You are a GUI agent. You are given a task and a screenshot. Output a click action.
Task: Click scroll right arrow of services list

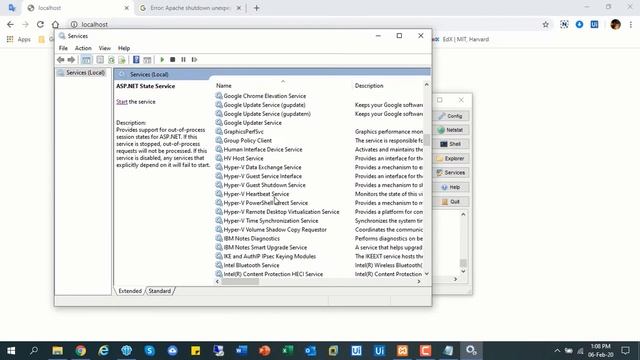point(419,282)
